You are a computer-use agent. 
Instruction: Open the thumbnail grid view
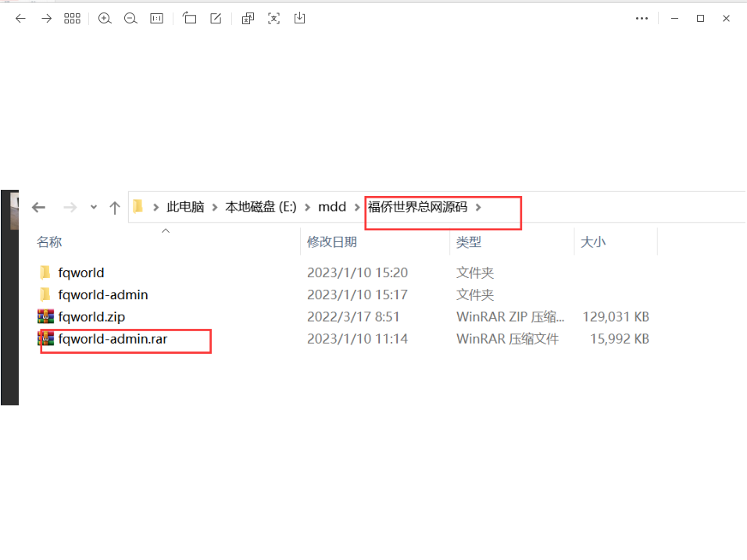coord(72,18)
